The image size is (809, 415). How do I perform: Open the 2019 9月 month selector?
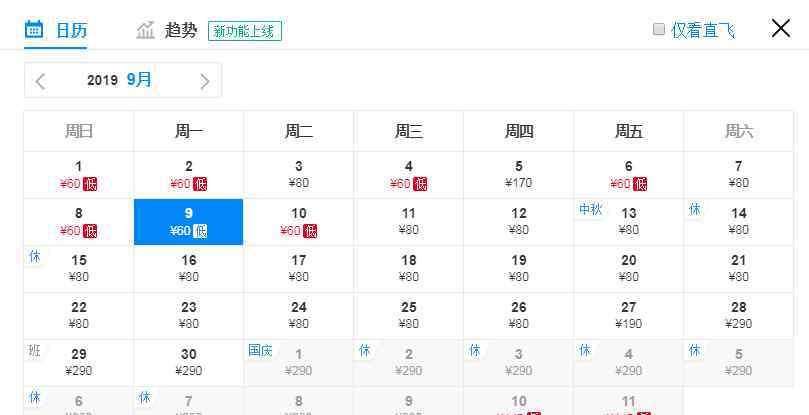(x=120, y=80)
